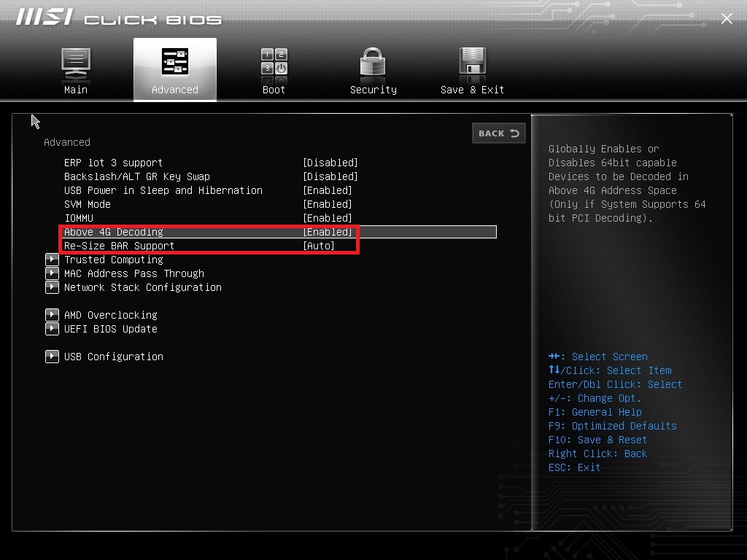Toggle the IOMMU Enabled setting value
This screenshot has height=560, width=747.
click(327, 218)
